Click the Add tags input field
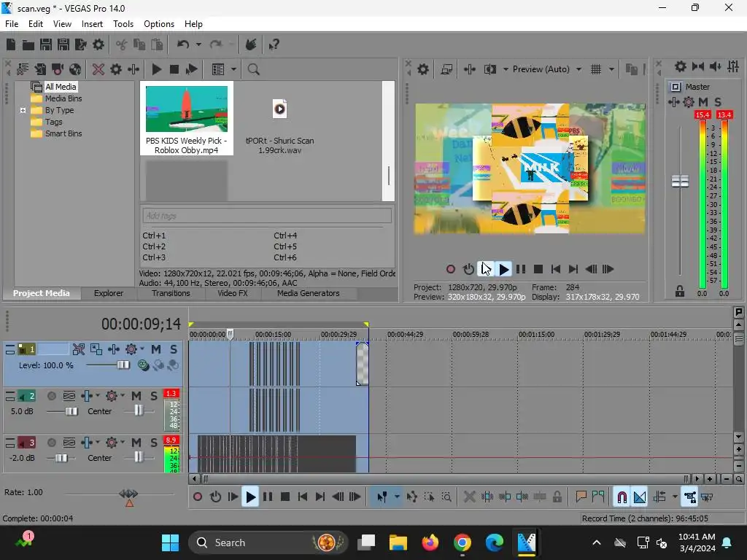Image resolution: width=747 pixels, height=560 pixels. pyautogui.click(x=267, y=216)
